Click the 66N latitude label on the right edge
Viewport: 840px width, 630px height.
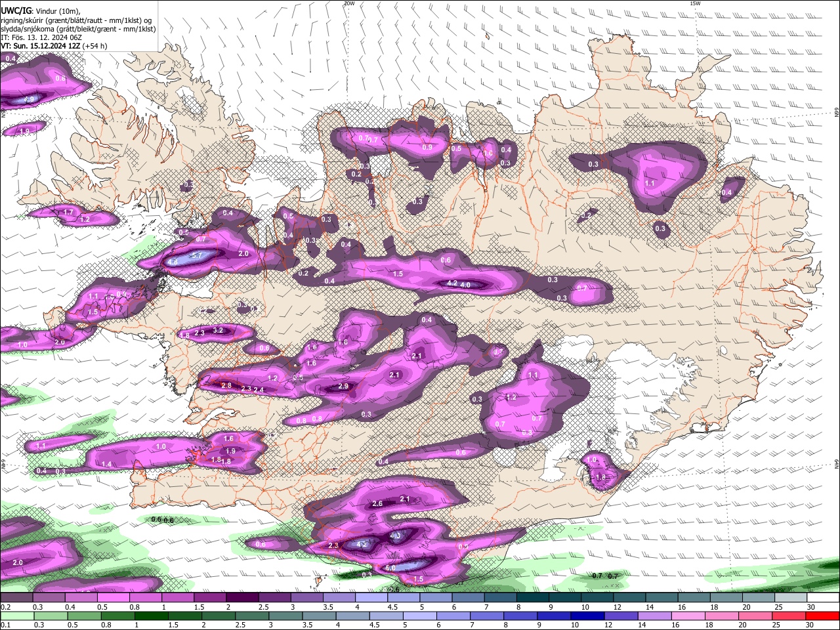(x=837, y=112)
